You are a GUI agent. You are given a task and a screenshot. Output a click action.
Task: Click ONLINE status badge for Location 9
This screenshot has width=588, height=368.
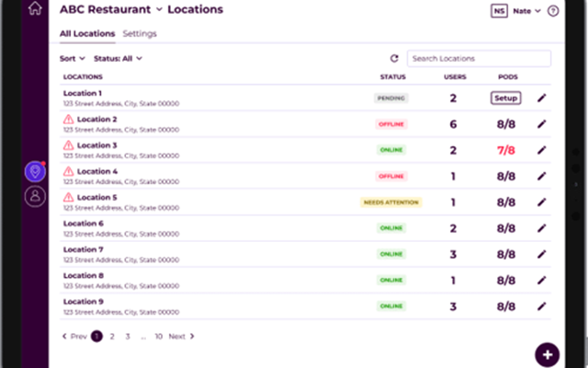pos(391,306)
